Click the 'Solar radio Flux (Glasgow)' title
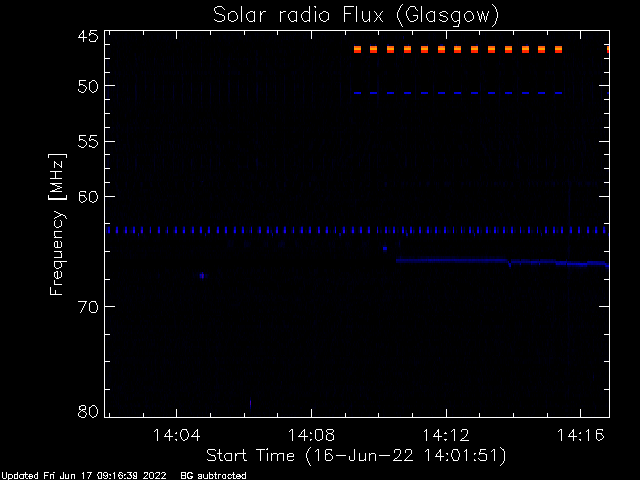The height and width of the screenshot is (480, 640). click(x=356, y=16)
